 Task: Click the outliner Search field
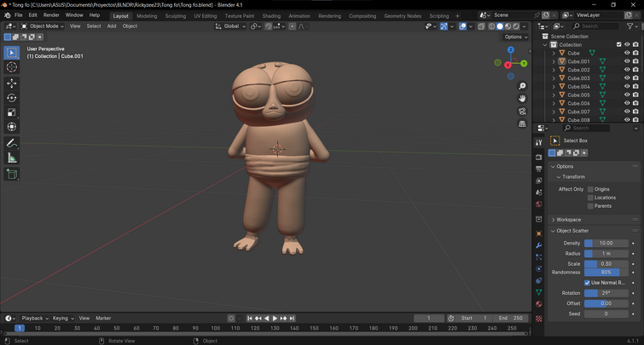(x=595, y=26)
